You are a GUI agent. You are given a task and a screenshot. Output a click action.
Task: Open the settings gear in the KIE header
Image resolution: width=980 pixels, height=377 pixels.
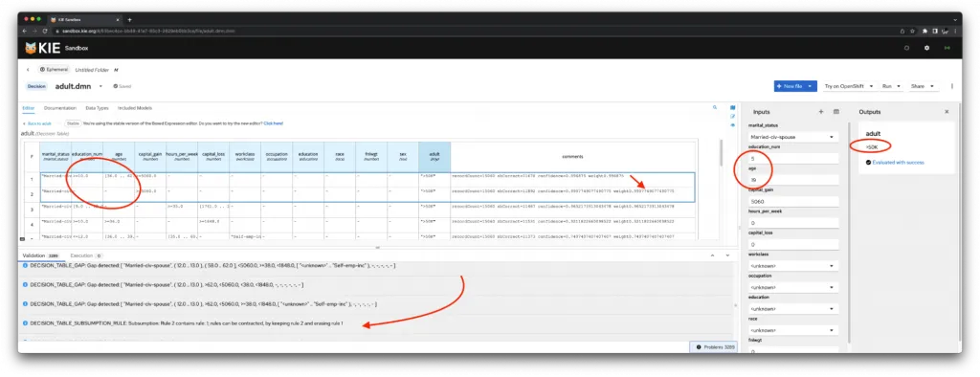coord(926,48)
